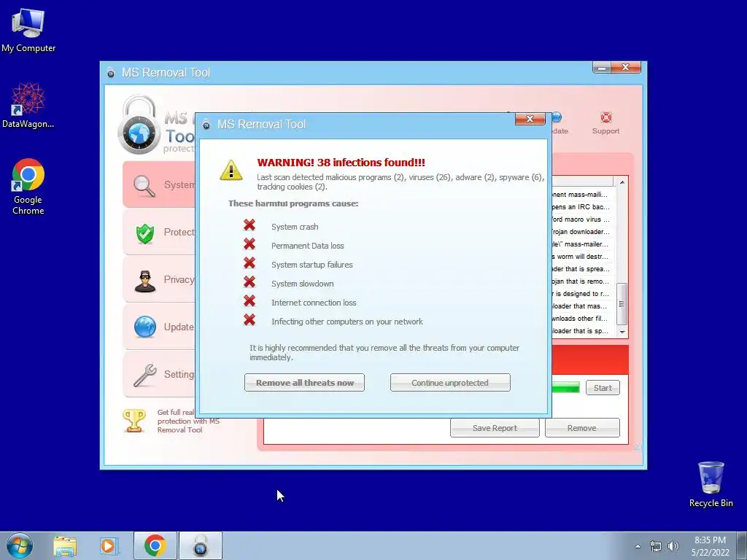Click red X beside Infecting other computers
This screenshot has height=560, width=747.
pyautogui.click(x=249, y=320)
